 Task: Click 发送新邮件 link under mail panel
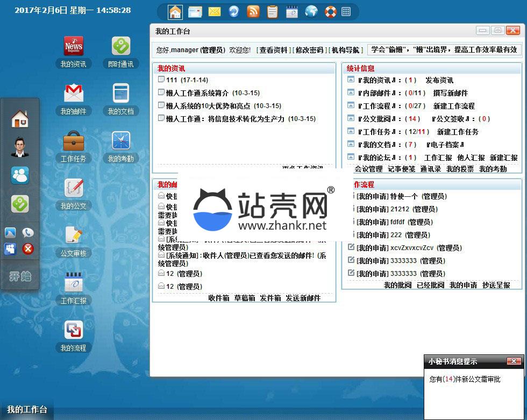point(303,298)
